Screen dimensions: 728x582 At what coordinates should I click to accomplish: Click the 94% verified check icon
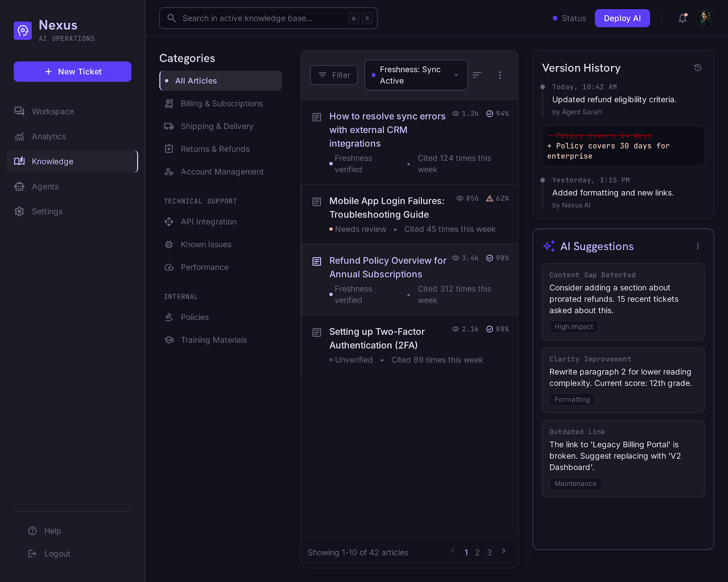click(x=490, y=114)
